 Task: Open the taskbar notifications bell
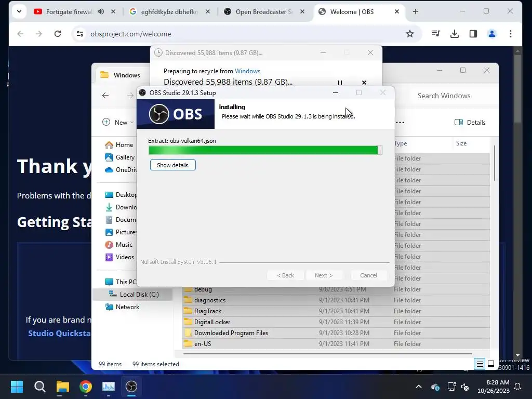tap(518, 387)
